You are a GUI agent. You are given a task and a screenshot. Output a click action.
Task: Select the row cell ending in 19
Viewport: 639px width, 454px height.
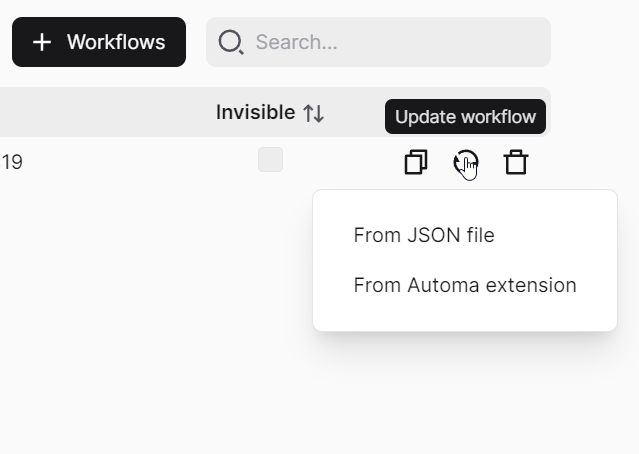tap(11, 162)
